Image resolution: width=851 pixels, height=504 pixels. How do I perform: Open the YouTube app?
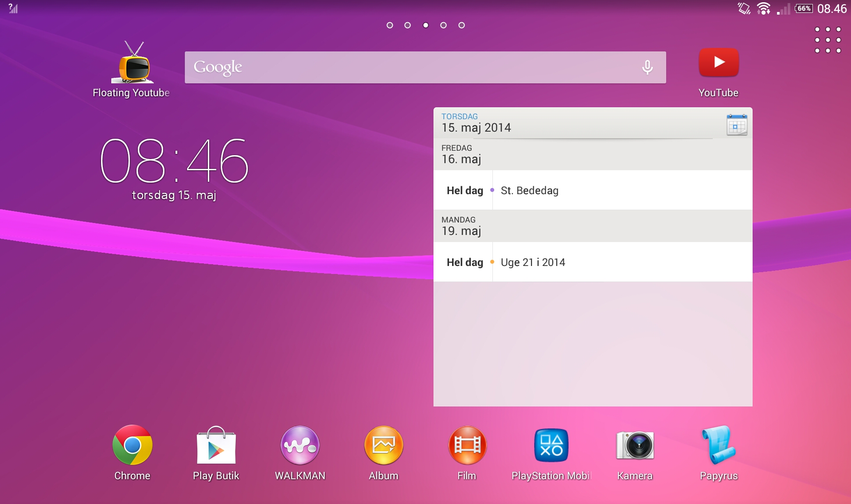click(718, 63)
